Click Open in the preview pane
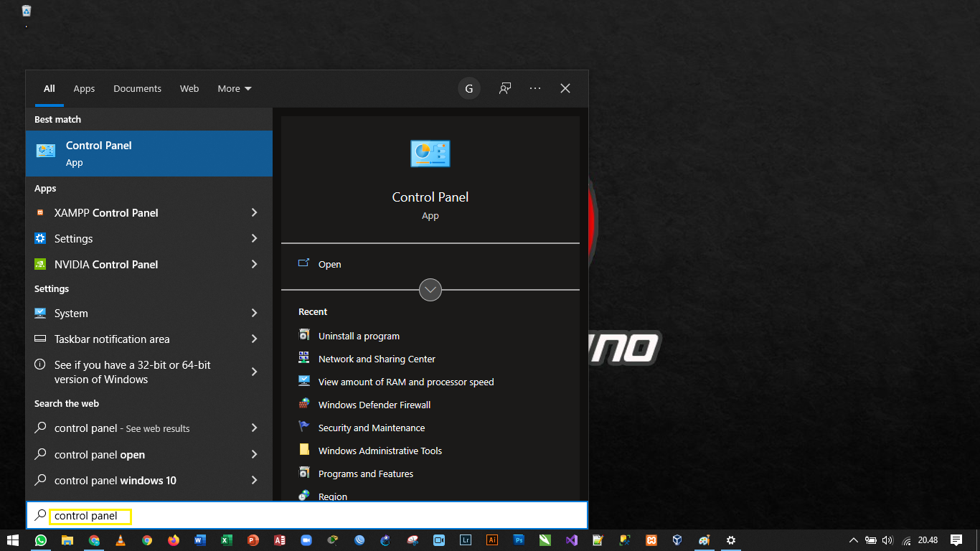This screenshot has width=980, height=551. coord(329,264)
